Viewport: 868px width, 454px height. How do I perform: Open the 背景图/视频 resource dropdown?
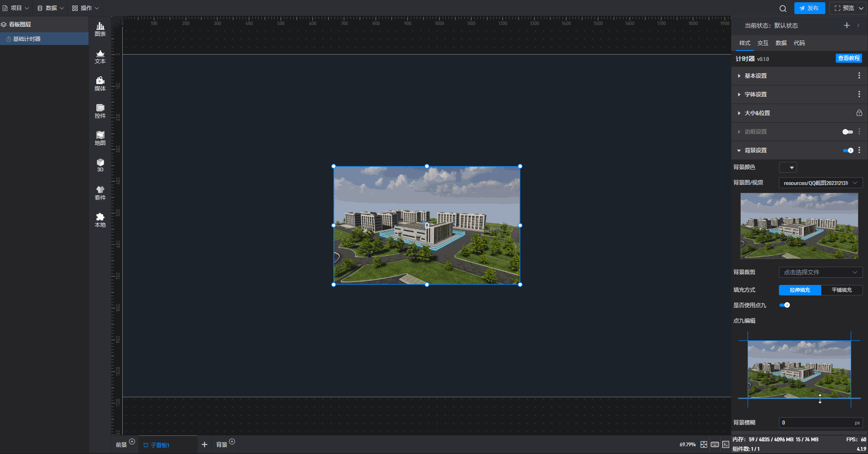[820, 183]
